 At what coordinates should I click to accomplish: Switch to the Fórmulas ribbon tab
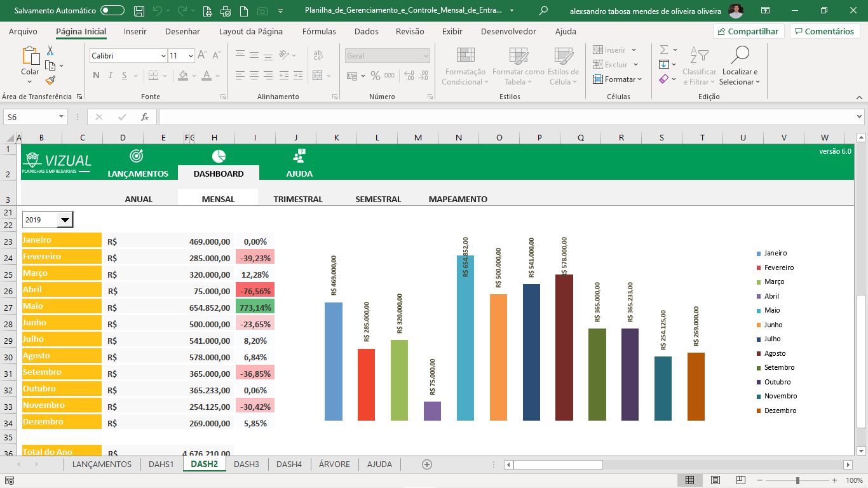click(319, 31)
